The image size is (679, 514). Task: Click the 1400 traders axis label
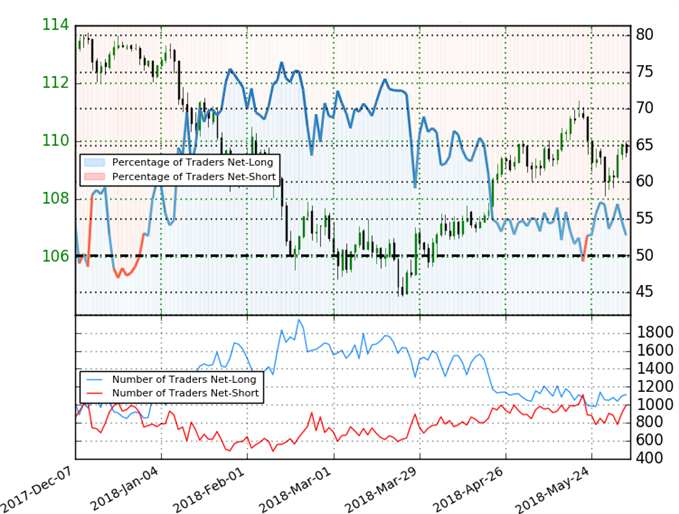[655, 369]
